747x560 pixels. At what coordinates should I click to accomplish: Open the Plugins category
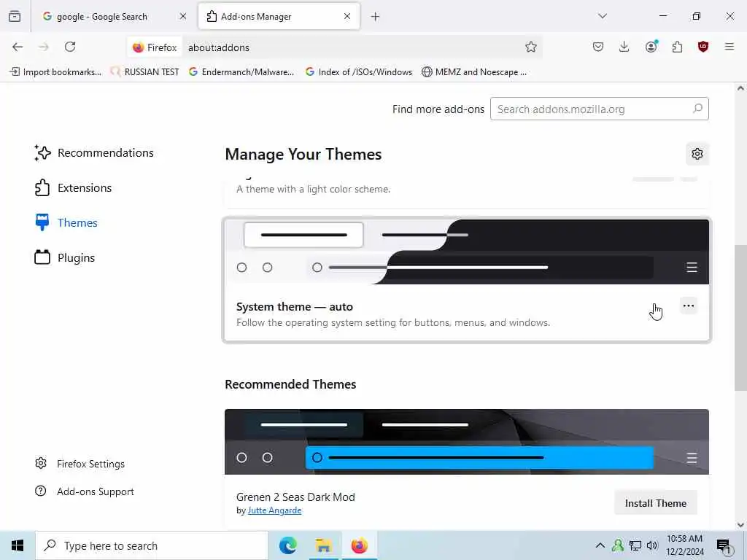tap(65, 257)
